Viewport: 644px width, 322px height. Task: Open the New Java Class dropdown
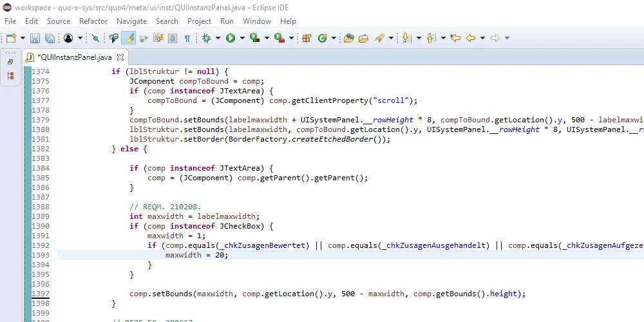pyautogui.click(x=334, y=38)
